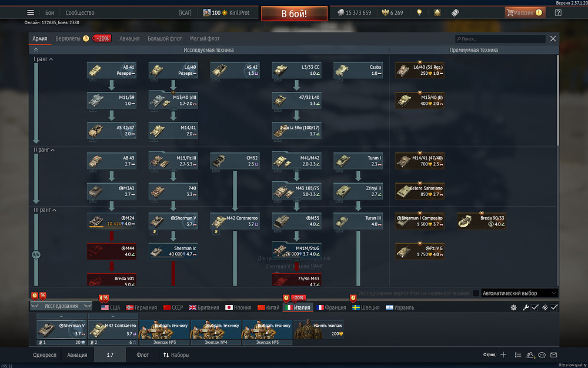Click the light bulb research points icon
This screenshot has width=588, height=368.
419,13
